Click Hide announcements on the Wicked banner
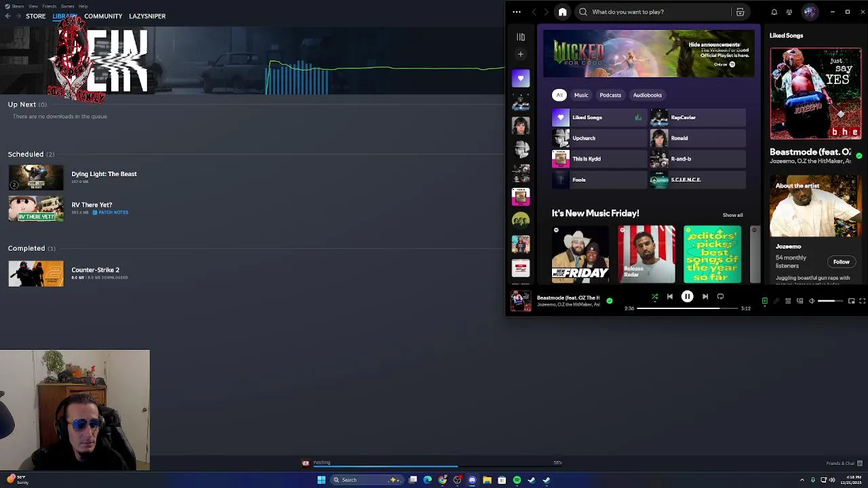 (x=714, y=45)
